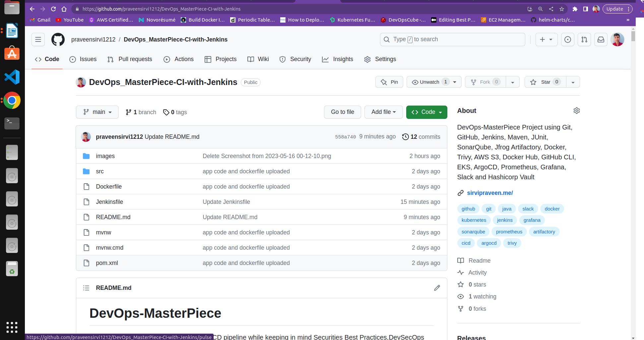Open the green Code clone dropdown

[x=427, y=112]
